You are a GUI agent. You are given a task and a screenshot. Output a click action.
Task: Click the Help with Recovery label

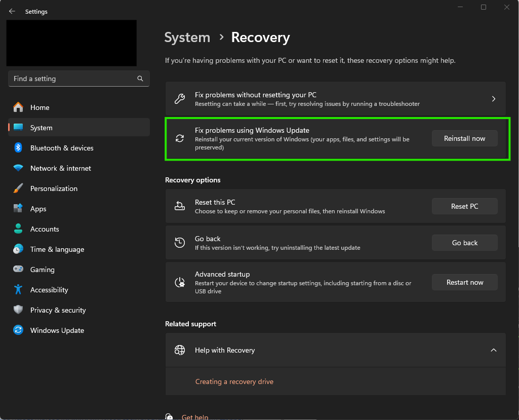coord(225,350)
